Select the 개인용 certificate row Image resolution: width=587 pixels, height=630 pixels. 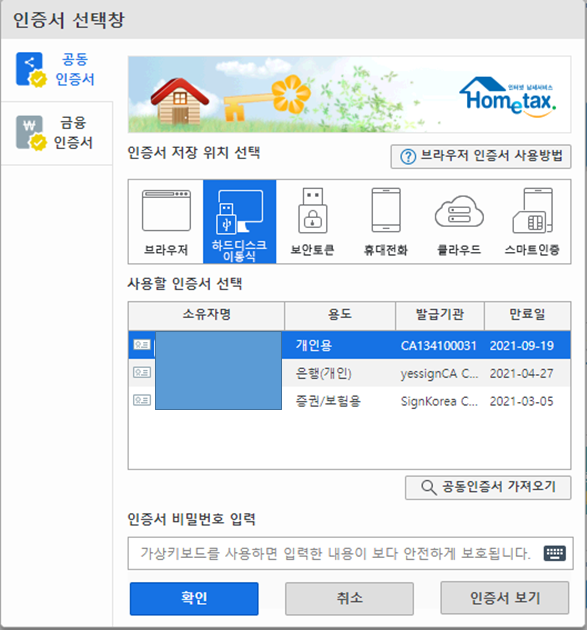click(349, 345)
